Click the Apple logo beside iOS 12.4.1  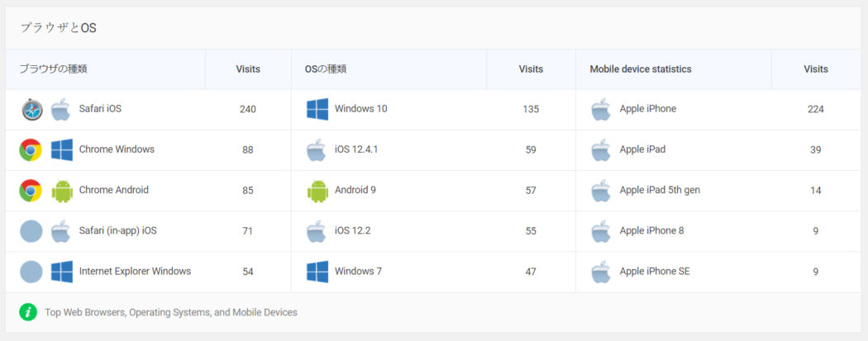point(316,149)
